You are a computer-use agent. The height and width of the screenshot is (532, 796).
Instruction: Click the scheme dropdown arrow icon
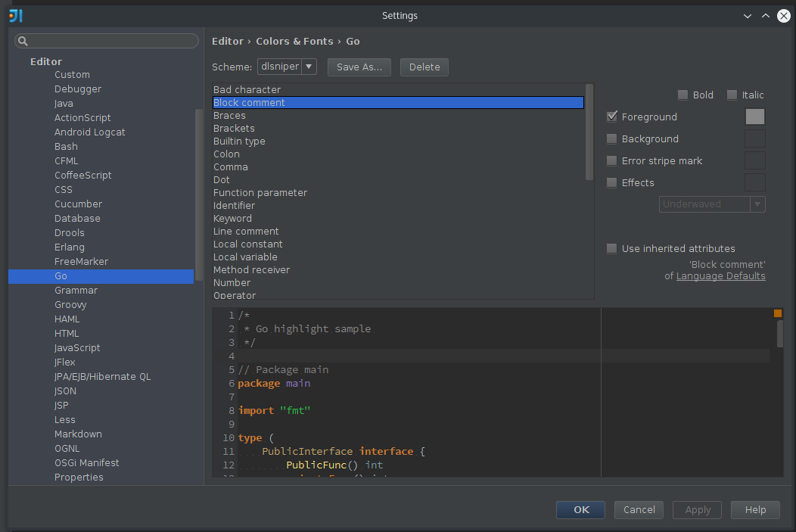pyautogui.click(x=306, y=67)
